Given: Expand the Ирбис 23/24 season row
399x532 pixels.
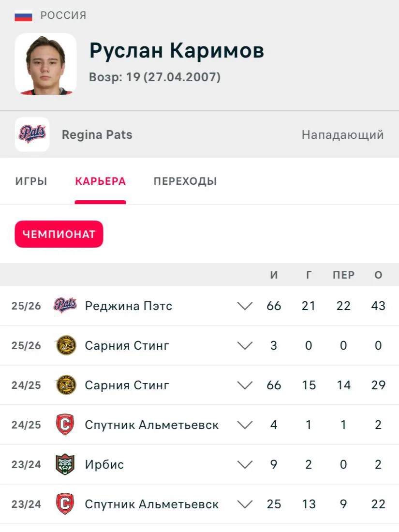Looking at the screenshot, I should [245, 464].
